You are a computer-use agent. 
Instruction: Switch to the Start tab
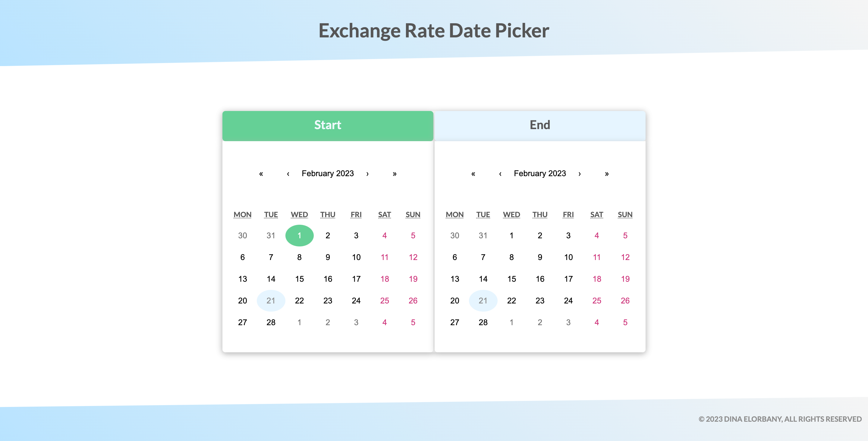[x=328, y=125]
